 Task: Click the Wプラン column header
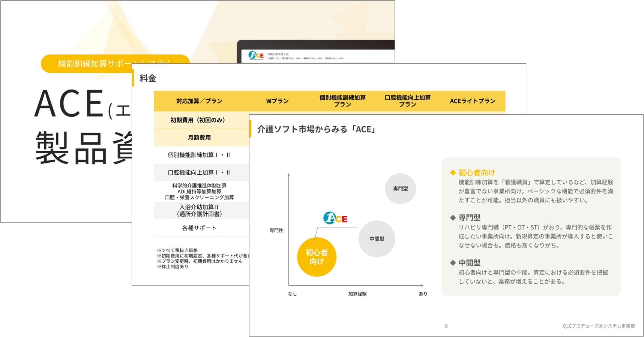[x=277, y=101]
